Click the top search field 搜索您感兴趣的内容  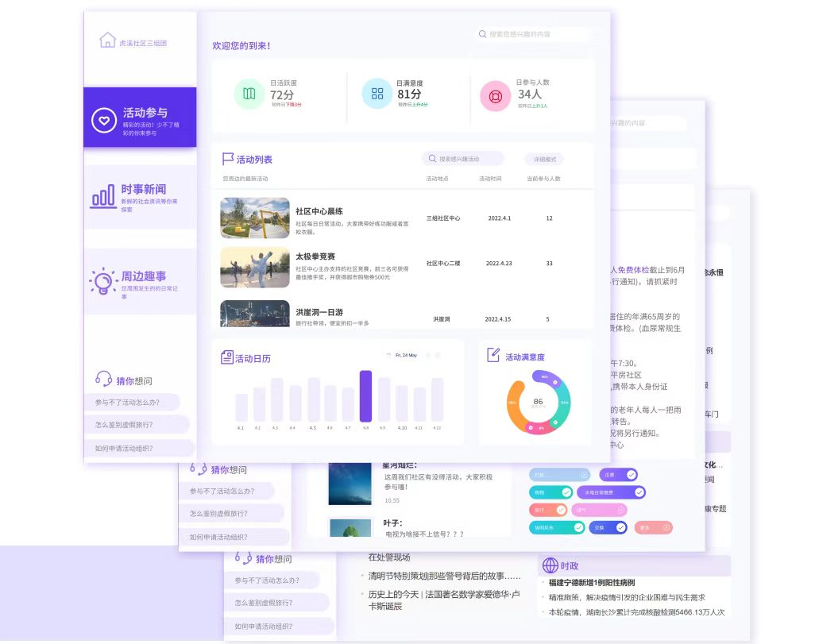point(533,34)
